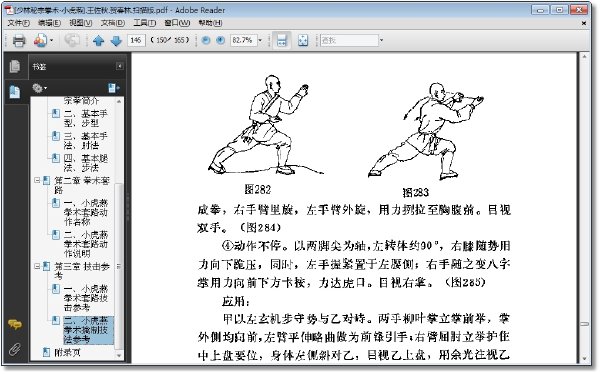Click bookmark icon beside 二、基本手型

(56, 113)
